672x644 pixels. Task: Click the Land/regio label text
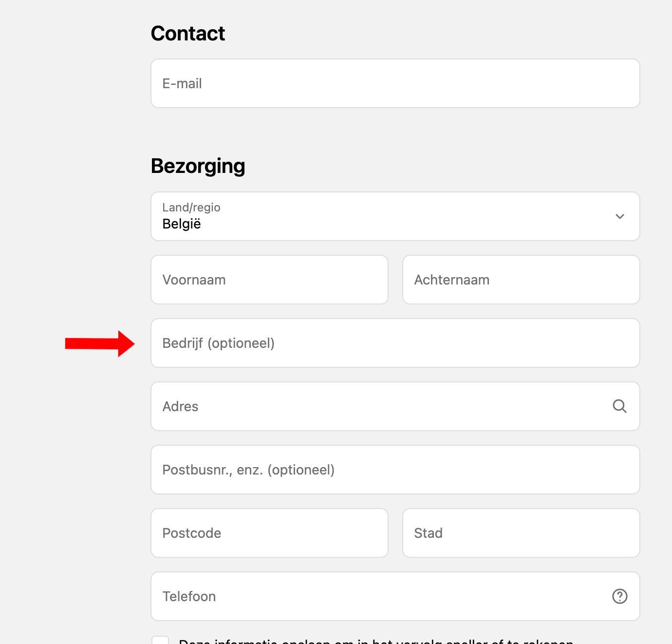(191, 208)
